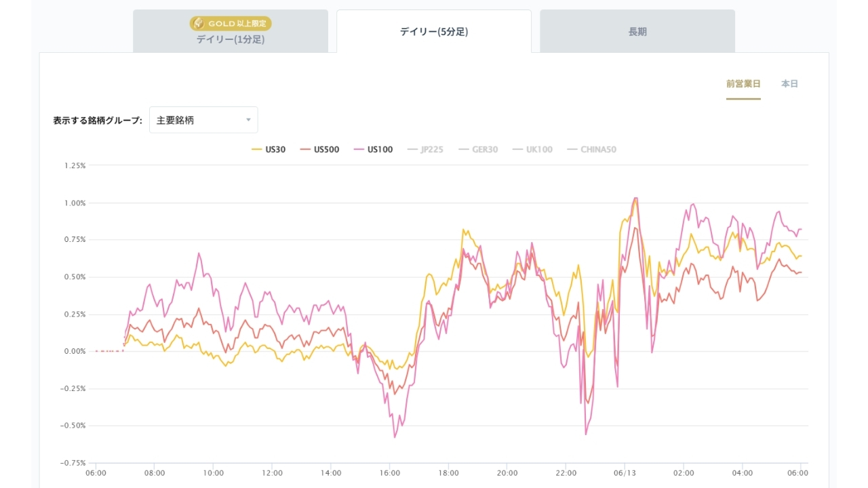Click the 04:00 x-axis time label
The height and width of the screenshot is (488, 868).
[x=743, y=472]
